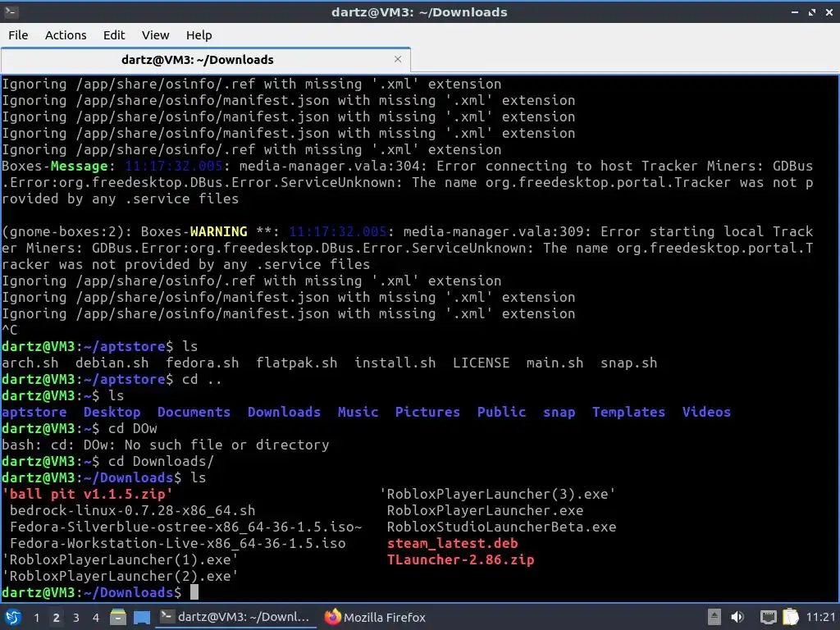840x630 pixels.
Task: Click the terminal icon in the title bar
Action: point(11,11)
